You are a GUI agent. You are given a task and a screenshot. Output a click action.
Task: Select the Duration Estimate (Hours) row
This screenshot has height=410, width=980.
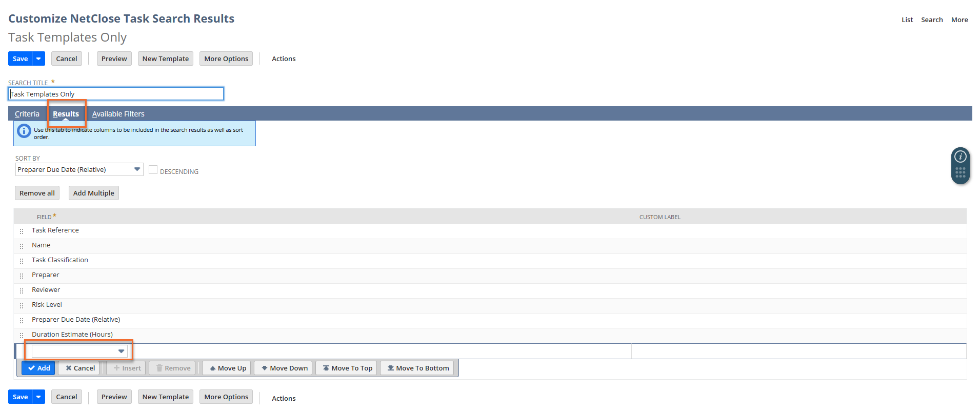(x=72, y=335)
